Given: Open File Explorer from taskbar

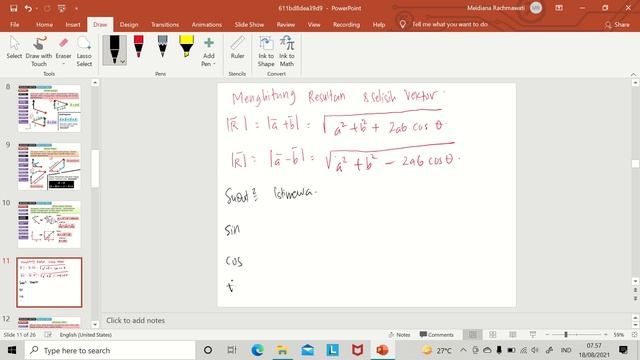Looking at the screenshot, I should coord(282,350).
